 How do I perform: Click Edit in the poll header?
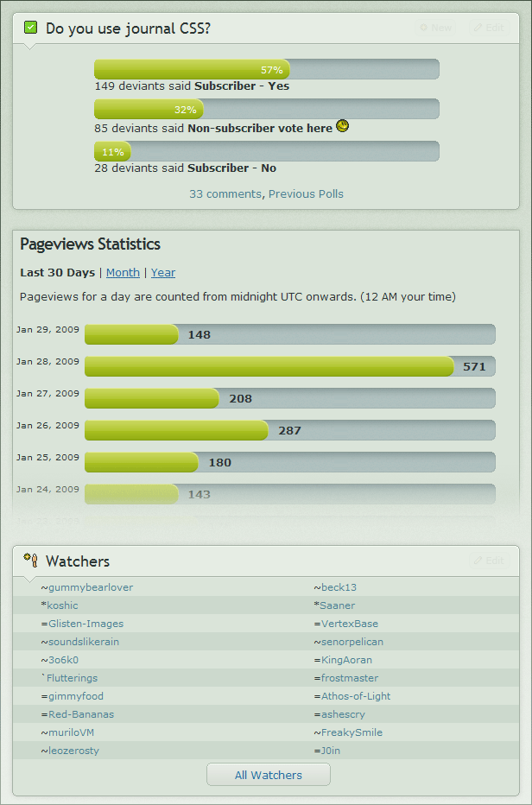click(490, 28)
